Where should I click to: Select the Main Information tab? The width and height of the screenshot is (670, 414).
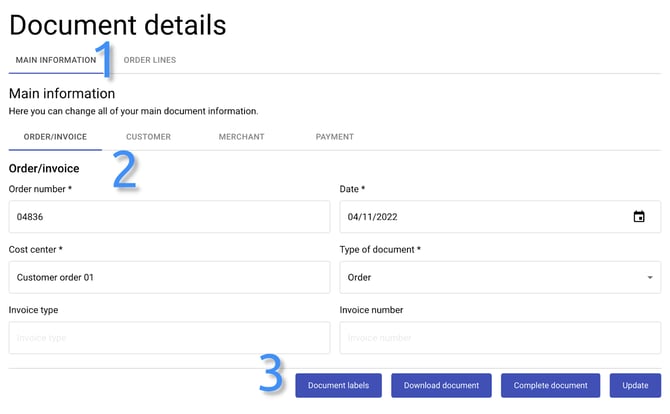point(55,60)
